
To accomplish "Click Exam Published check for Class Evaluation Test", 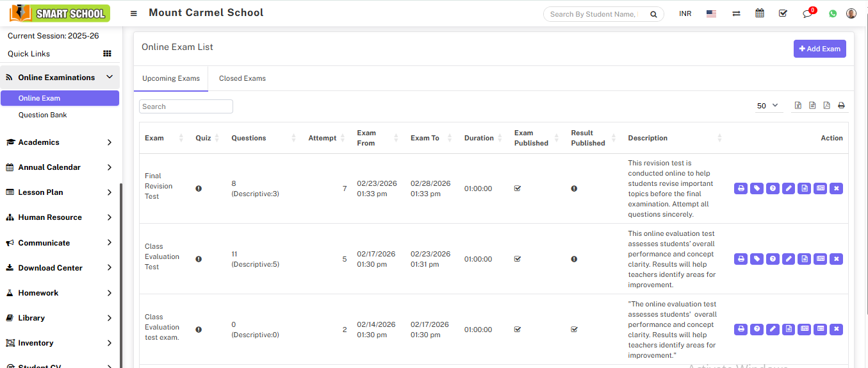I will click(518, 259).
